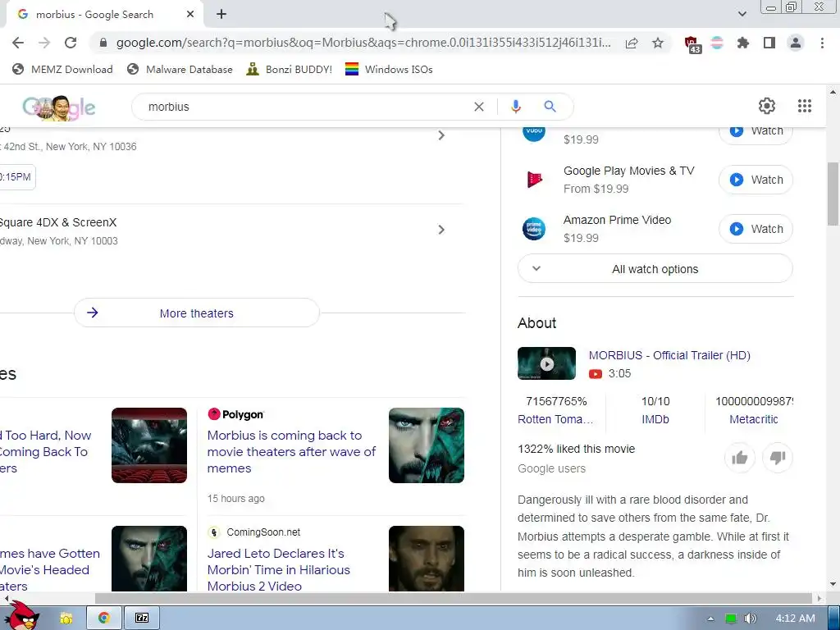Click the 4:12 AM taskbar clock
The height and width of the screenshot is (630, 840).
(x=796, y=619)
